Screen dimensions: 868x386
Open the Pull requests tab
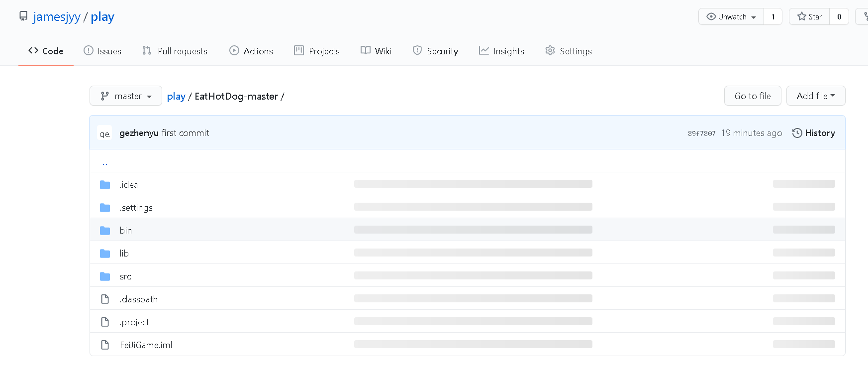(175, 51)
